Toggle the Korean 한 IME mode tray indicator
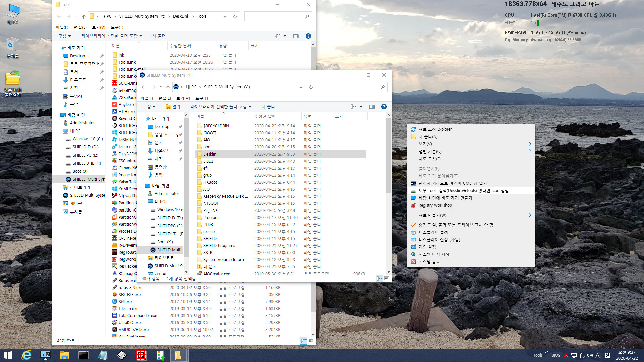644x362 pixels. [607, 355]
